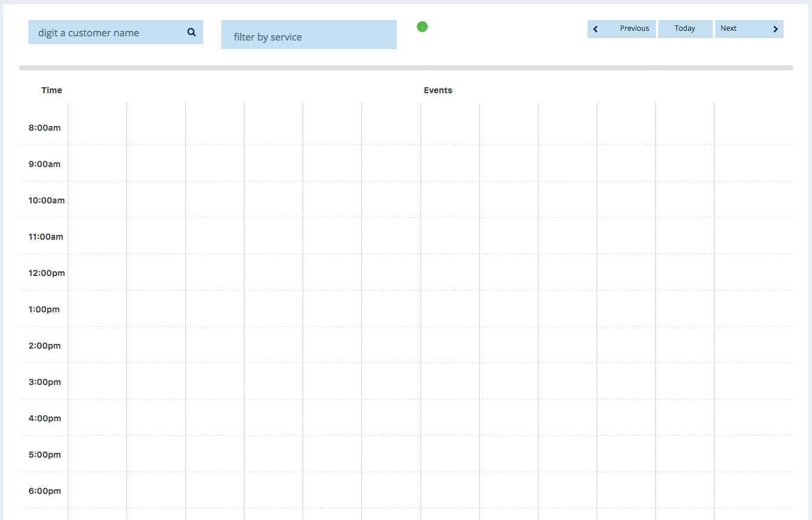
Task: Go to the Previous calendar period
Action: point(634,29)
